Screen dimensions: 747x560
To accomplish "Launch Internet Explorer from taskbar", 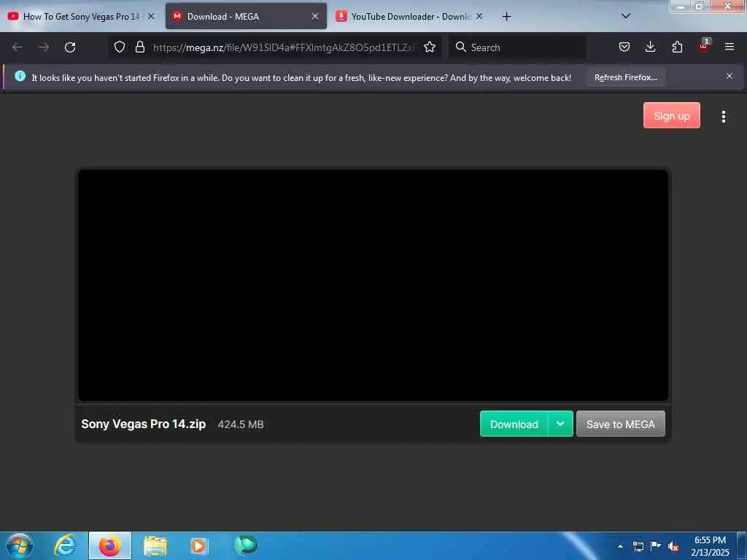I will pyautogui.click(x=65, y=545).
